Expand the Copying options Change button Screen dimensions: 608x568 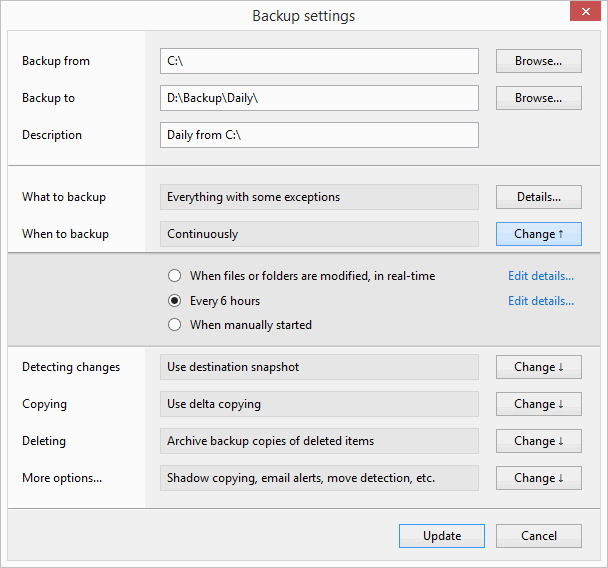coord(539,404)
